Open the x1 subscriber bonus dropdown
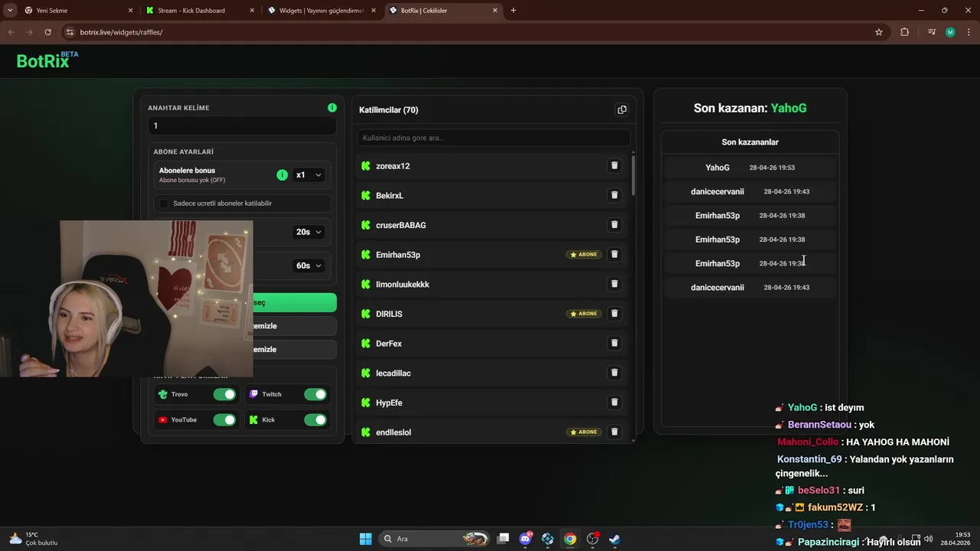The width and height of the screenshot is (980, 551). coord(309,175)
